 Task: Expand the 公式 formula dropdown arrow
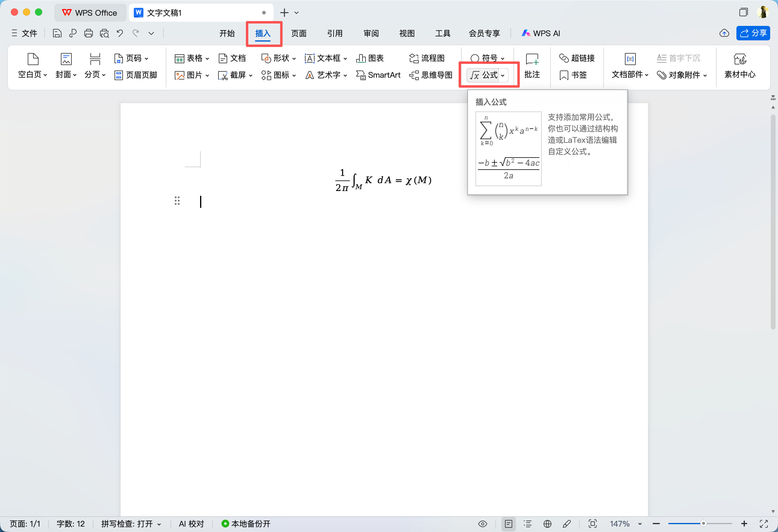(504, 75)
